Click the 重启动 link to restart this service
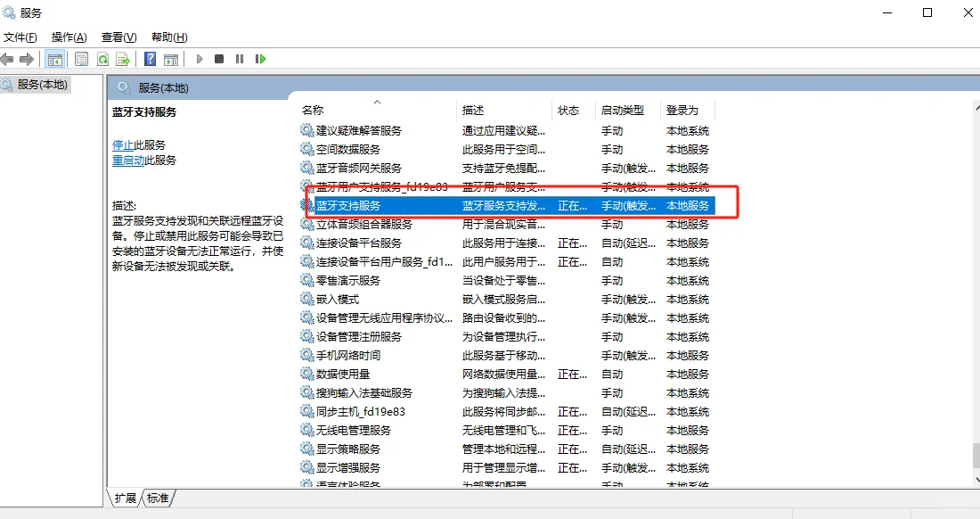 click(x=129, y=161)
